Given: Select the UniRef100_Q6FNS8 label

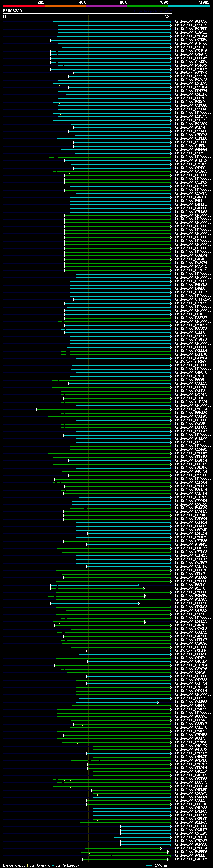Looking at the screenshot, I should pyautogui.click(x=191, y=654).
